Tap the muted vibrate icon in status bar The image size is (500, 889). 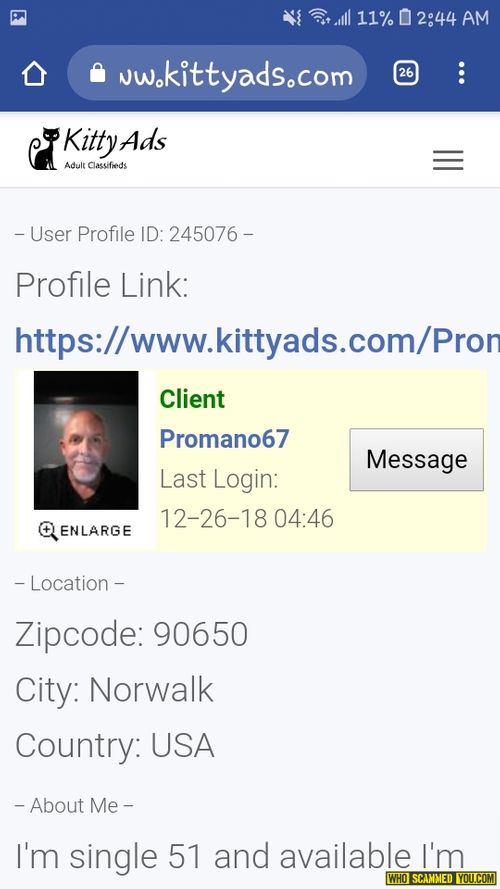coord(293,18)
